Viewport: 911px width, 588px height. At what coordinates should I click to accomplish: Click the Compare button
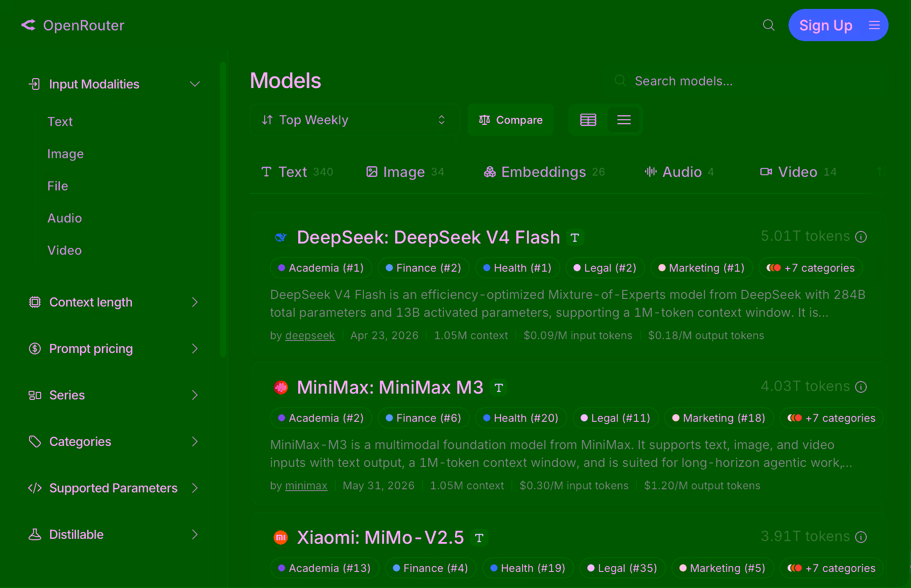tap(510, 120)
